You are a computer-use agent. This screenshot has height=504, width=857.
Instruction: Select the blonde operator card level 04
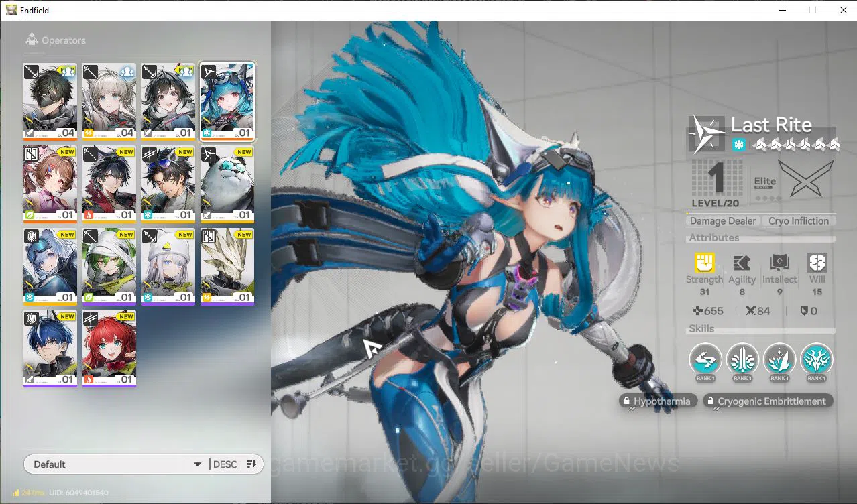click(109, 102)
